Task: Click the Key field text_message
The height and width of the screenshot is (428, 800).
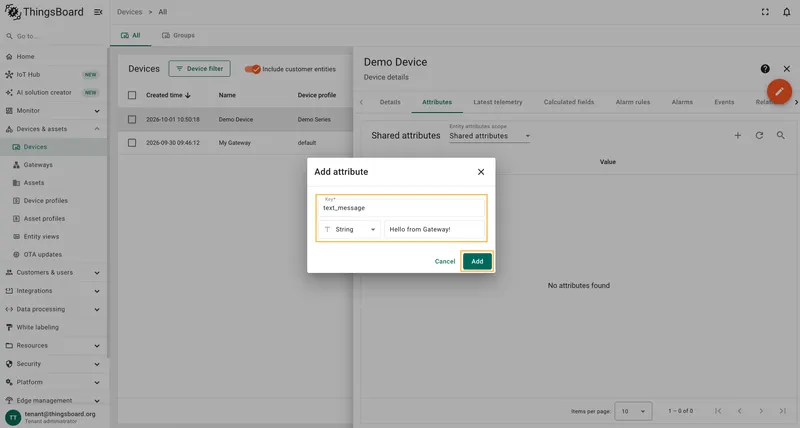Action: (402, 207)
